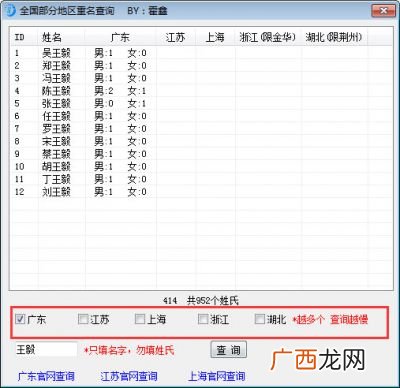This screenshot has width=400, height=388.
Task: Open the 江苏官网查询 link
Action: tap(129, 376)
